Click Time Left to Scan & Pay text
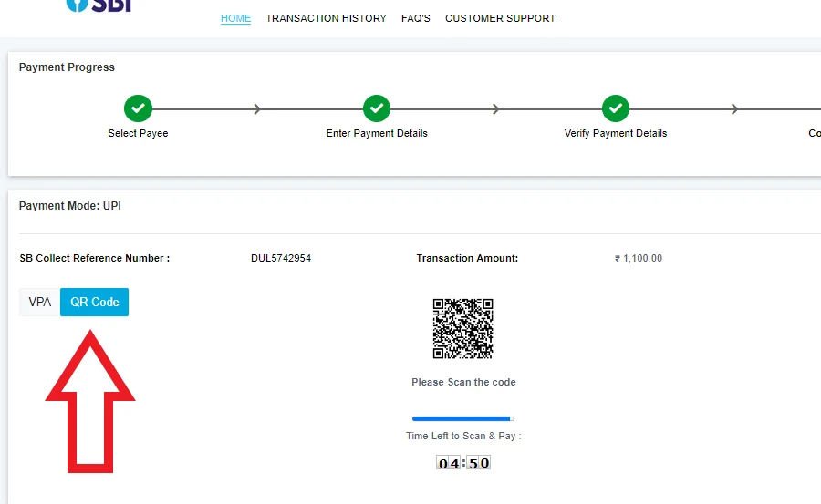 tap(464, 436)
